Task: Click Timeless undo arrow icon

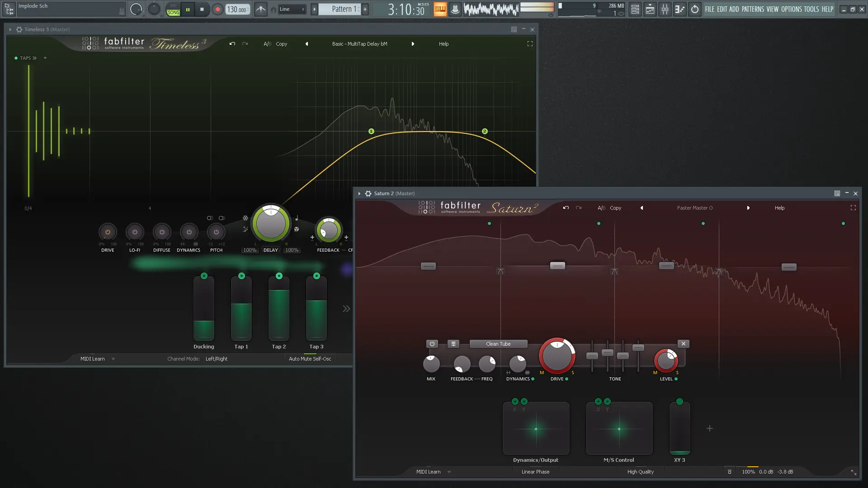Action: (x=232, y=44)
